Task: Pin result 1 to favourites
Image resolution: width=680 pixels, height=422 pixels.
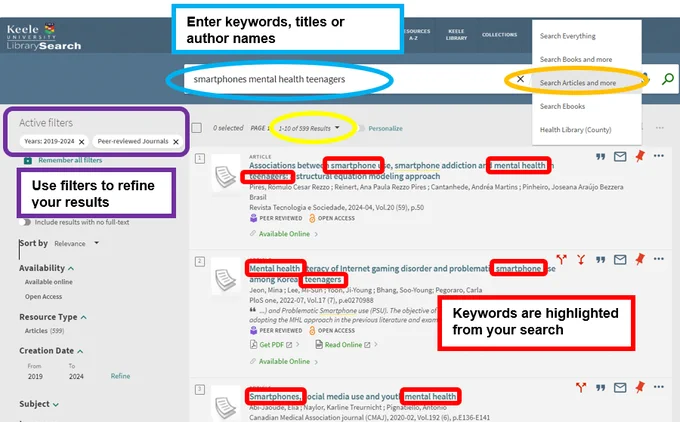Action: (640, 156)
